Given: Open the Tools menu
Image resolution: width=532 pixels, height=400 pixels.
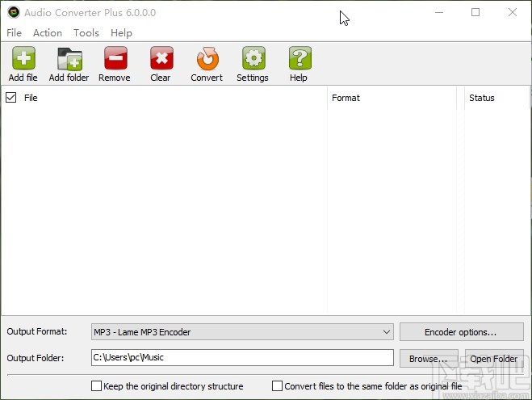Looking at the screenshot, I should coord(86,33).
